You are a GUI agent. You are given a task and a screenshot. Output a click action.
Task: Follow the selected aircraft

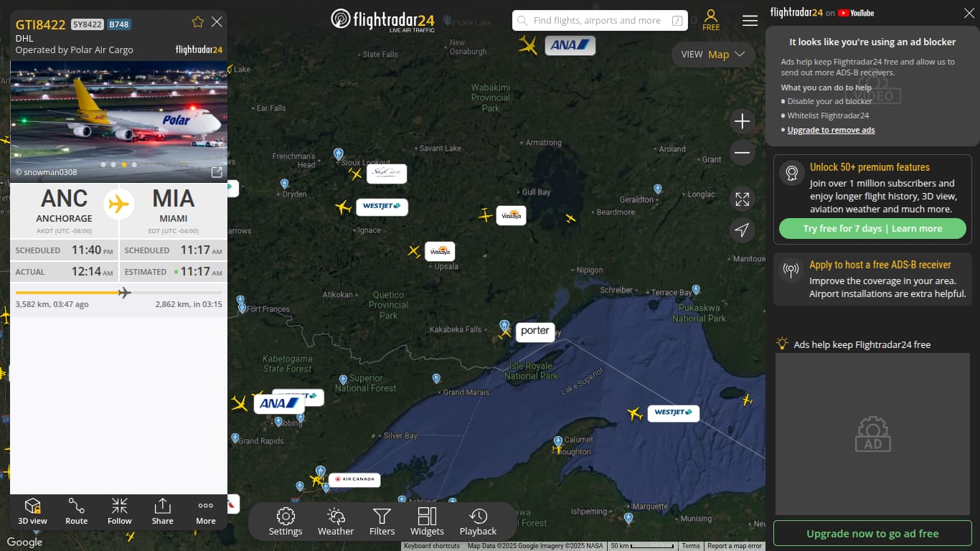pos(120,512)
